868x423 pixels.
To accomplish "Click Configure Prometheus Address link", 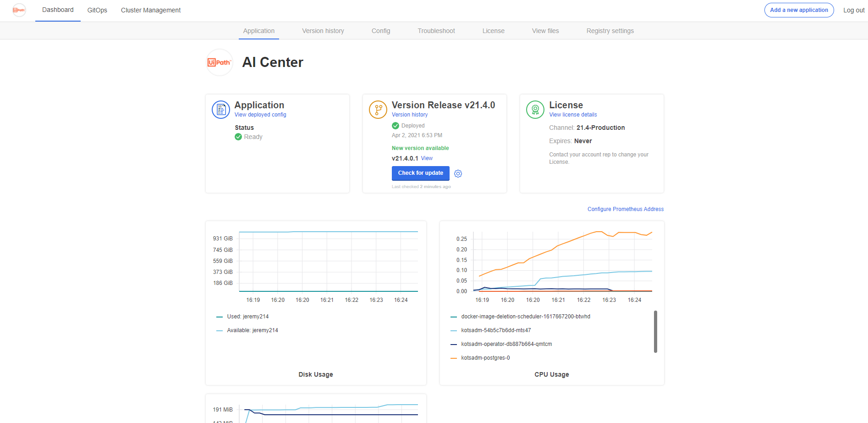I will click(626, 209).
